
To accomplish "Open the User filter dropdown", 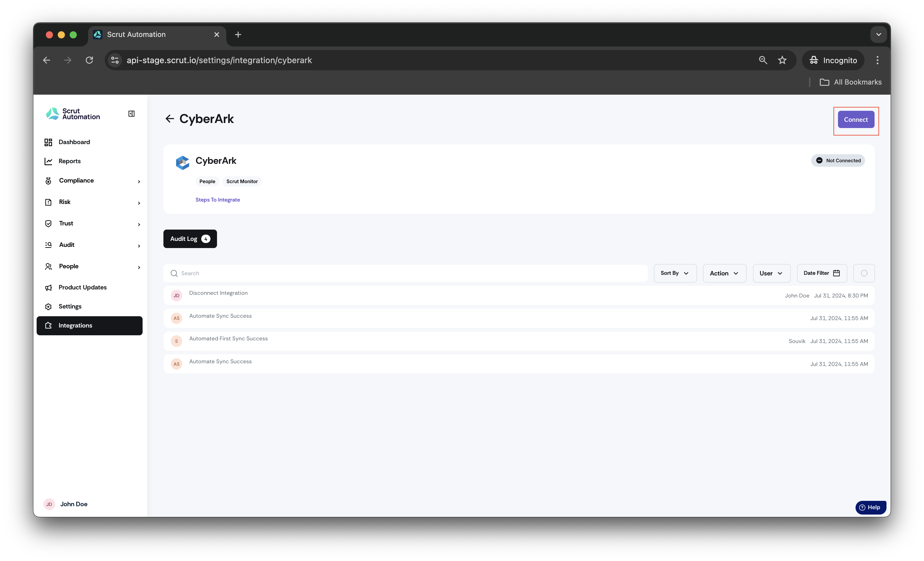I will 771,273.
